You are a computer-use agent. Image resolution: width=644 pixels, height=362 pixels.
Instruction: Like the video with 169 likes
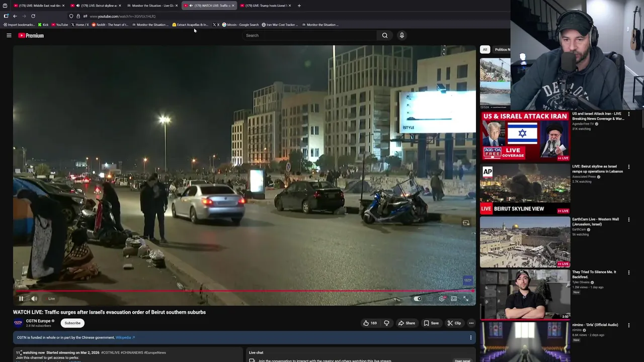pos(370,323)
